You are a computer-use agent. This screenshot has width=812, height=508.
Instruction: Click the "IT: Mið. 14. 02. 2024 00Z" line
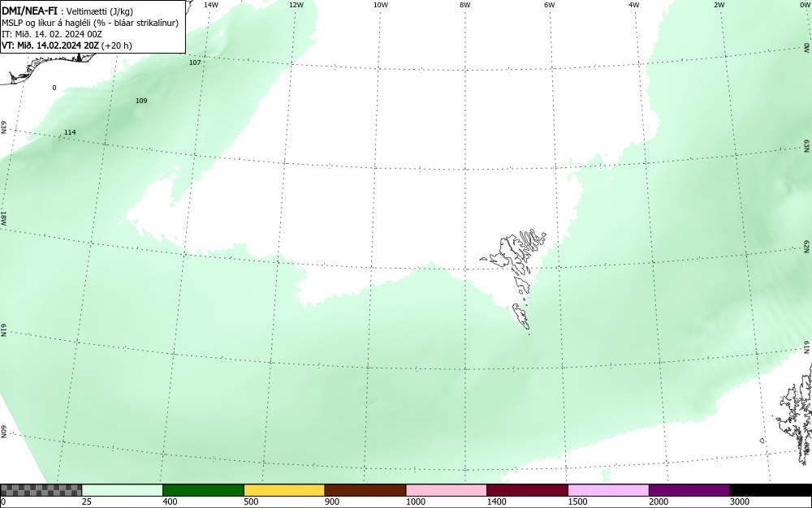[x=52, y=34]
